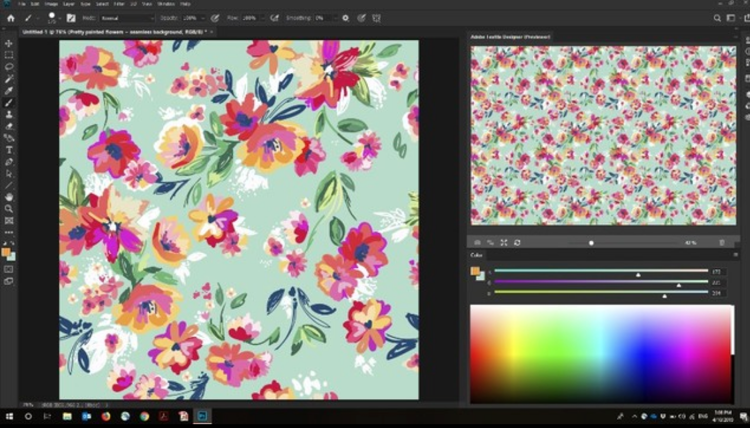The image size is (750, 428).
Task: Select the Type tool
Action: click(9, 150)
